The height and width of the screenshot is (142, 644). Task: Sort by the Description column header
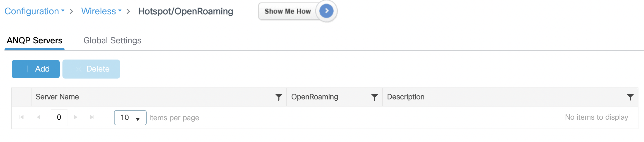pyautogui.click(x=406, y=97)
